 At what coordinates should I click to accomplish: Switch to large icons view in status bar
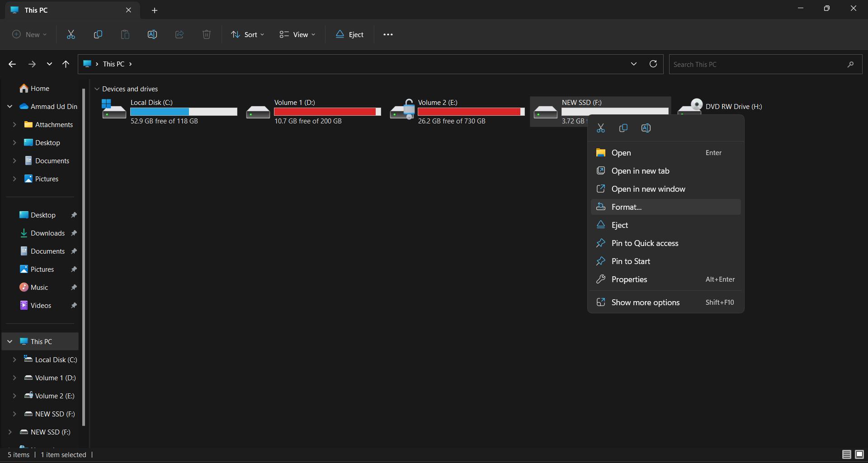(859, 454)
